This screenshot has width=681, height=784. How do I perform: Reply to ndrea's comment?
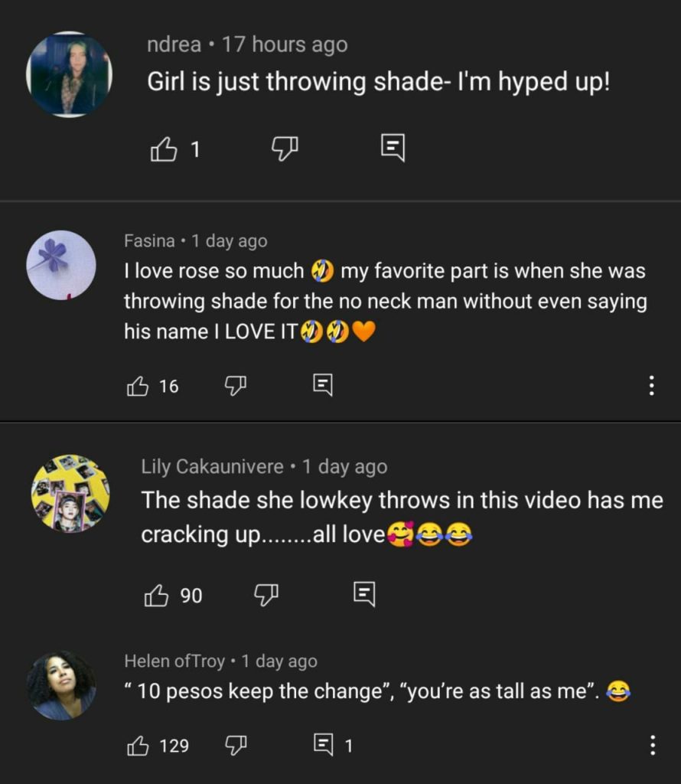tap(393, 149)
